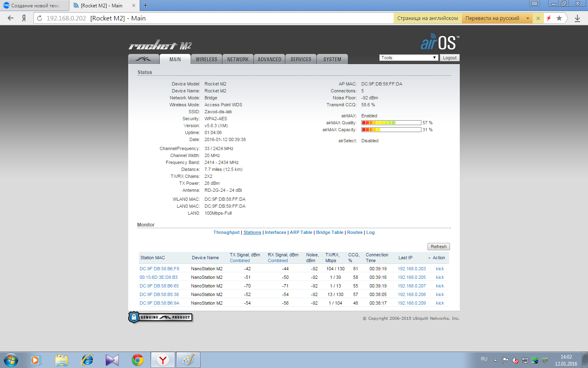Click airMAX Quality progress bar
Image resolution: width=588 pixels, height=368 pixels.
[391, 123]
